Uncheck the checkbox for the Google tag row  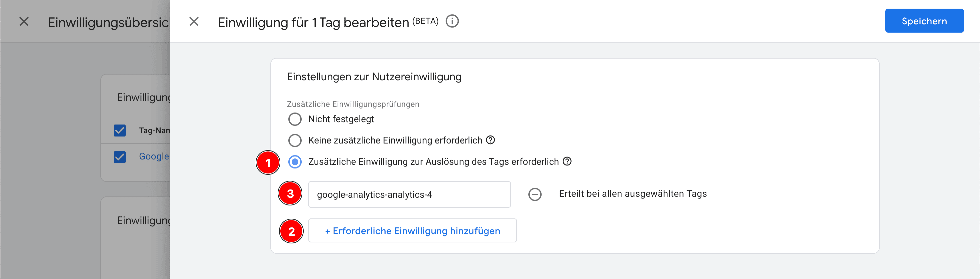pyautogui.click(x=120, y=157)
